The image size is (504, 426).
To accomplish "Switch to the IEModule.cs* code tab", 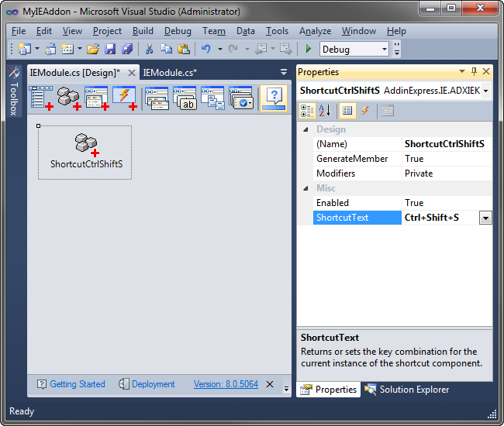I will pos(170,73).
